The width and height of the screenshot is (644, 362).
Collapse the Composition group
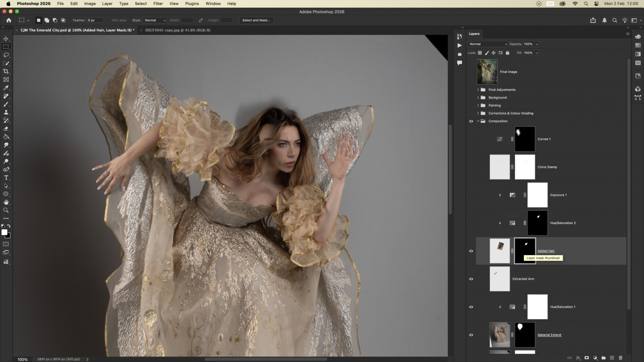[478, 121]
